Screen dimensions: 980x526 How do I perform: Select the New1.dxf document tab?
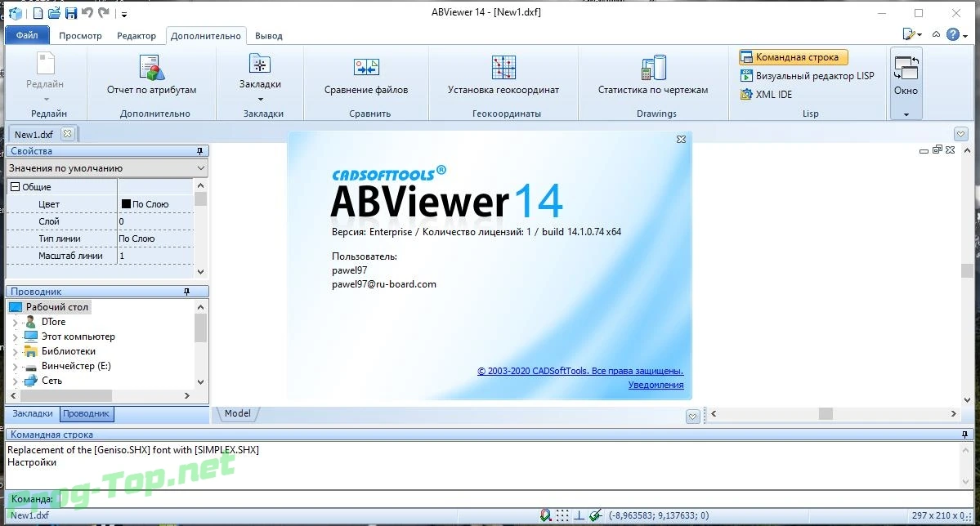(x=34, y=134)
